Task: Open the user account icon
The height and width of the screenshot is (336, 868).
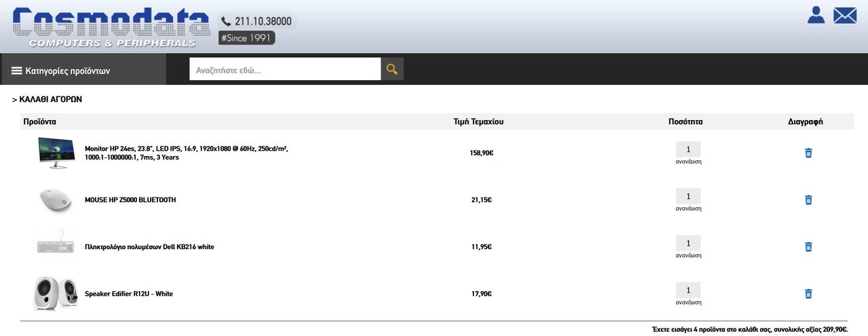Action: [x=816, y=15]
